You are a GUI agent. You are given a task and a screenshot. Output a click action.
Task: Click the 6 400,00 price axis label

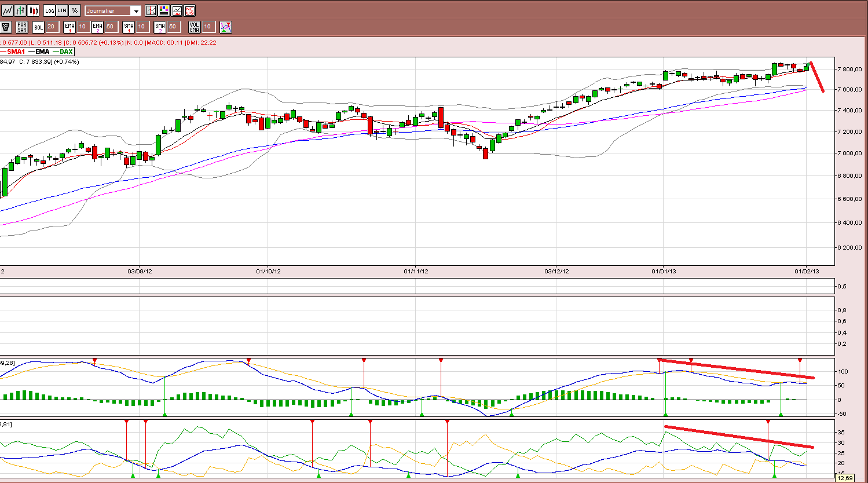point(851,222)
